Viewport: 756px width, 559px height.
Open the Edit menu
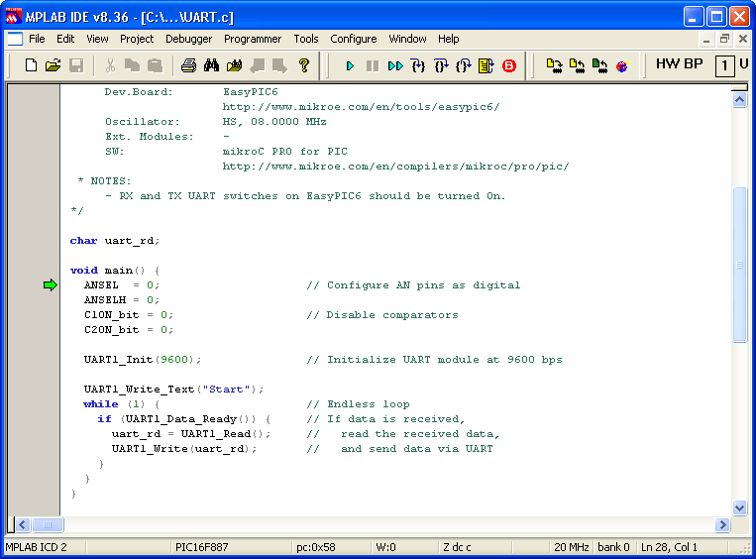(x=65, y=39)
